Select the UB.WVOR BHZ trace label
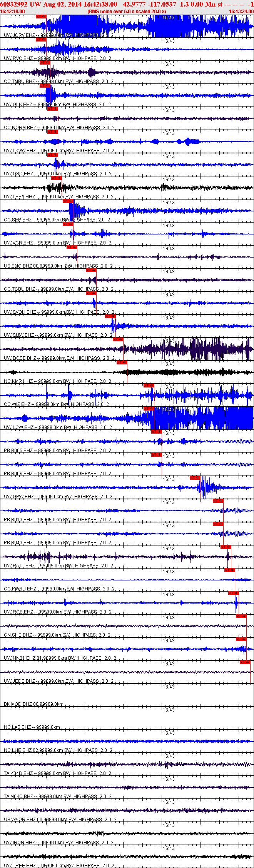The width and height of the screenshot is (254, 868). 60,819
